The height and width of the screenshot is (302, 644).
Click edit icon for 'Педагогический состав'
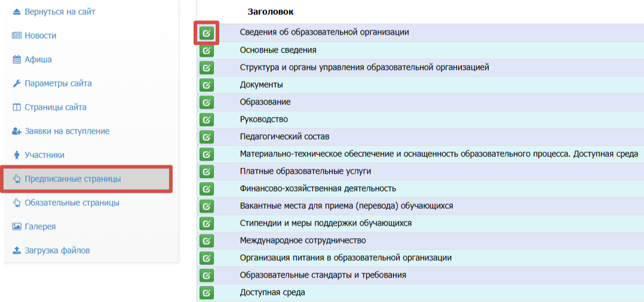(x=206, y=137)
